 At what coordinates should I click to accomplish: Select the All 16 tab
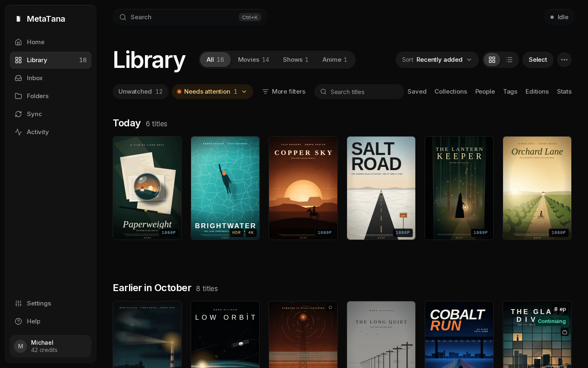[x=215, y=60]
